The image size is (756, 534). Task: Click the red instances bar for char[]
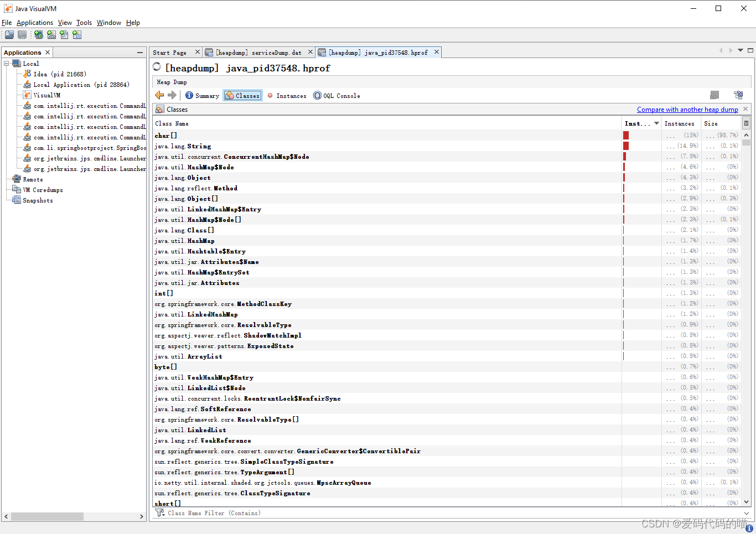(x=625, y=135)
